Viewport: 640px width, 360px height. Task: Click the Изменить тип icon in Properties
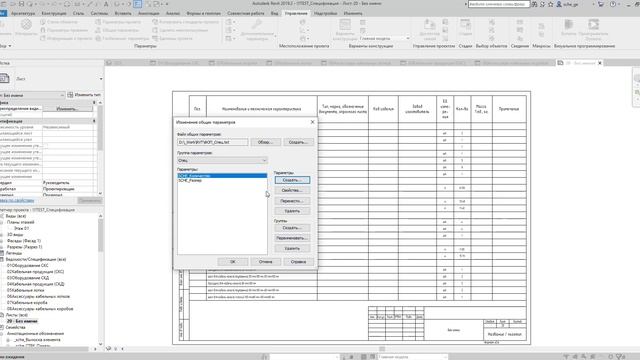click(70, 95)
